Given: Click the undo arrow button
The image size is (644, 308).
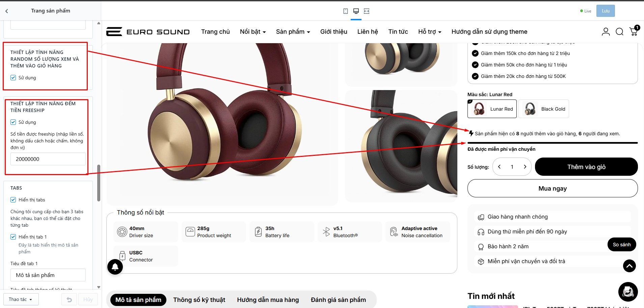Looking at the screenshot, I should [x=69, y=300].
